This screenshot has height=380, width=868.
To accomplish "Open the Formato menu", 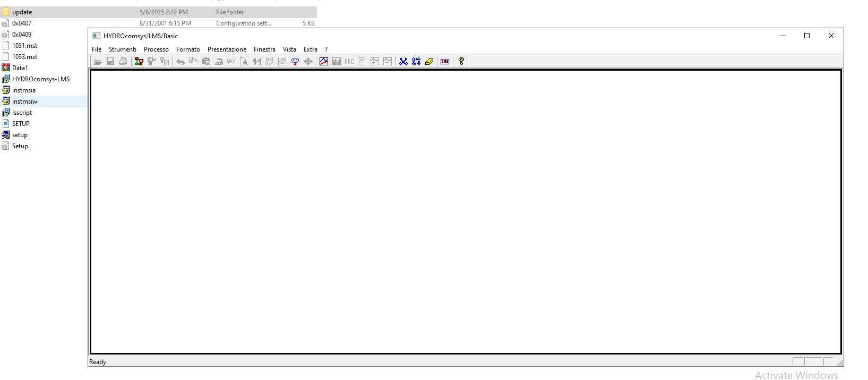I will click(x=188, y=49).
